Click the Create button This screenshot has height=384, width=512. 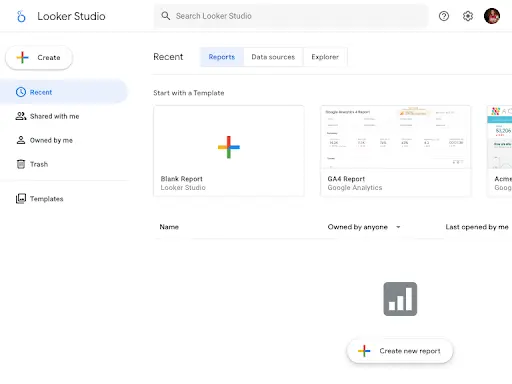[x=39, y=57]
